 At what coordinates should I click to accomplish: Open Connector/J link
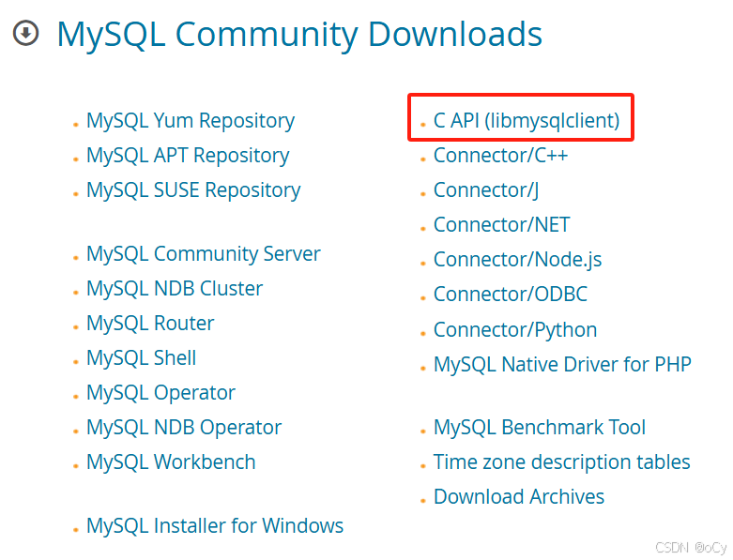tap(486, 190)
